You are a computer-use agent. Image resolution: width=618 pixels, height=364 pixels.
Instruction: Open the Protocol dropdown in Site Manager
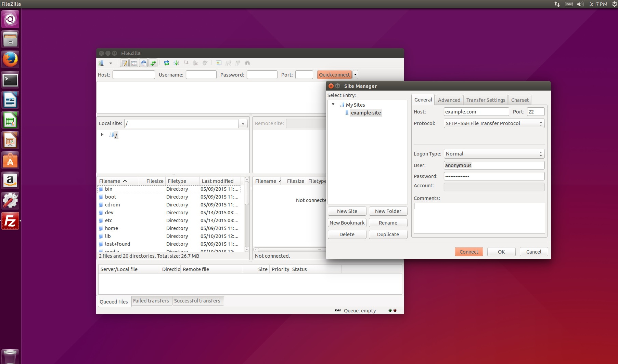point(494,123)
